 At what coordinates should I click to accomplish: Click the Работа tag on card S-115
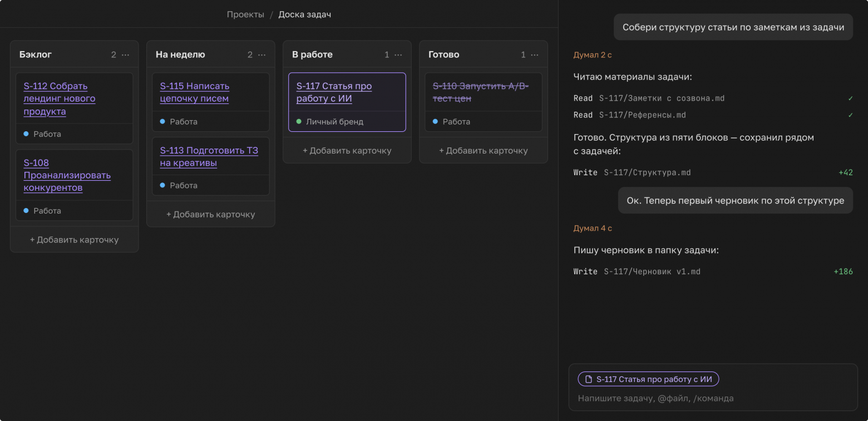coord(179,122)
